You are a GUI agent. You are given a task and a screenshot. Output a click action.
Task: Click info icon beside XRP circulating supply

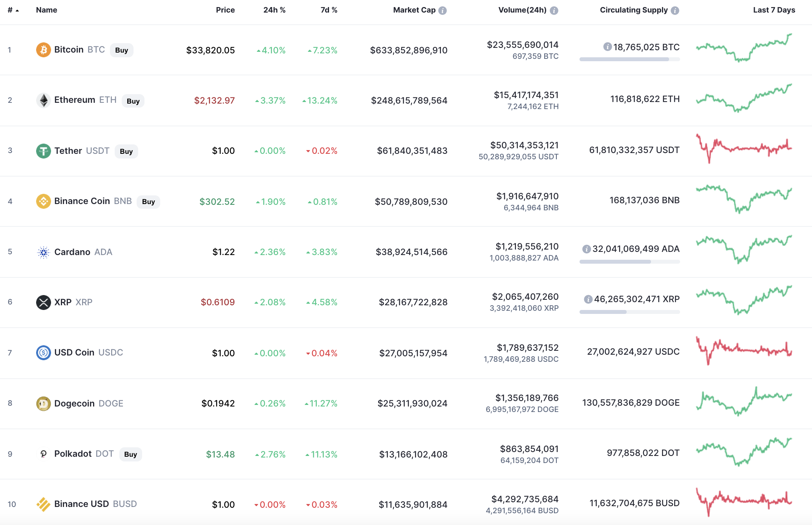coord(588,299)
